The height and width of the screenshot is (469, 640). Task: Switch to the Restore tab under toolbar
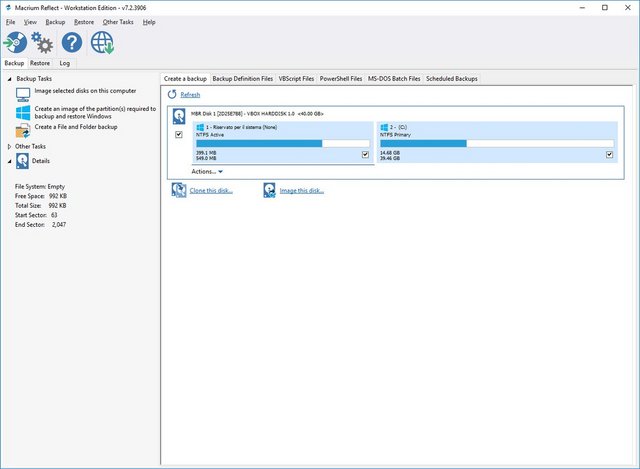coord(40,63)
